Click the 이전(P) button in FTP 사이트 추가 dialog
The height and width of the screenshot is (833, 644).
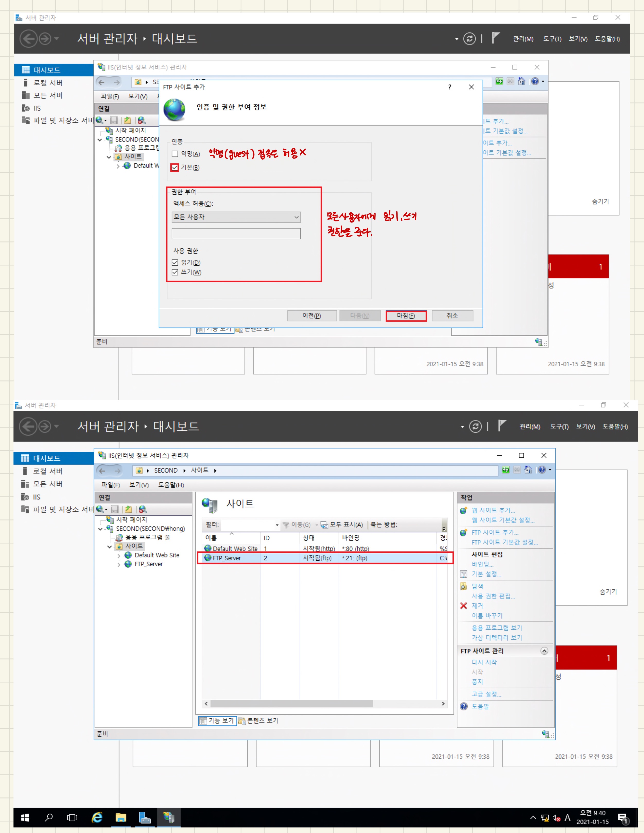(312, 316)
